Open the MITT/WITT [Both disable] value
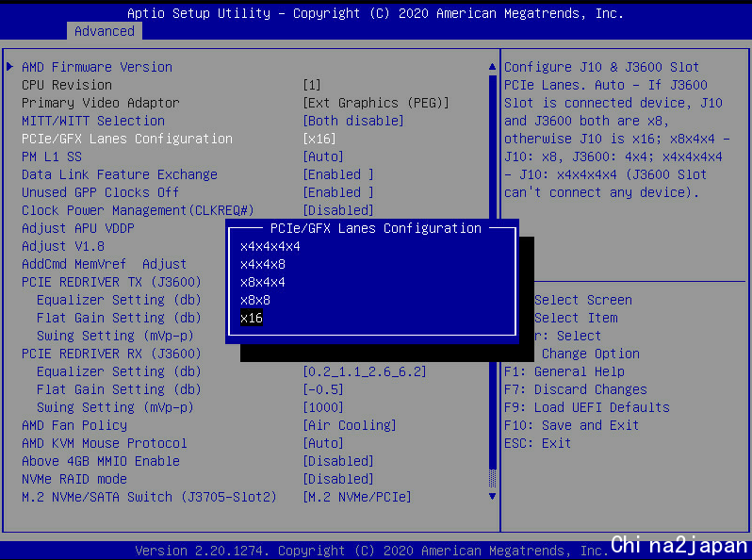The width and height of the screenshot is (752, 560). (353, 121)
